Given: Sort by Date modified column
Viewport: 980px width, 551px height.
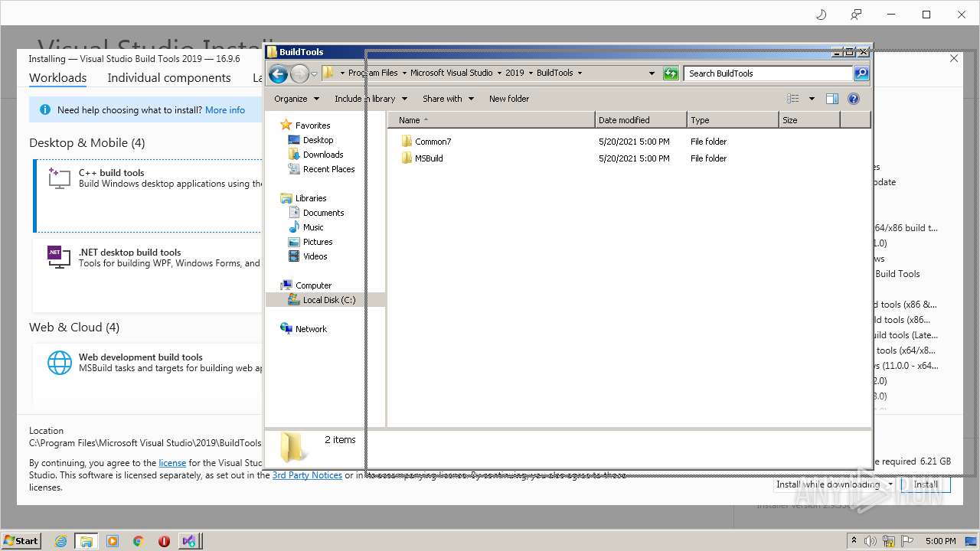Looking at the screenshot, I should [x=641, y=120].
